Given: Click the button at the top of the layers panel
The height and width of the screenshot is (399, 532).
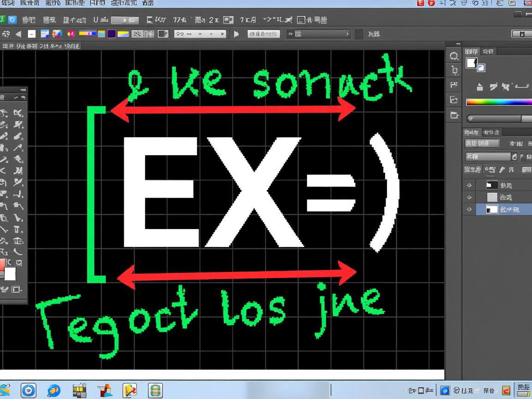Looking at the screenshot, I should tap(482, 143).
